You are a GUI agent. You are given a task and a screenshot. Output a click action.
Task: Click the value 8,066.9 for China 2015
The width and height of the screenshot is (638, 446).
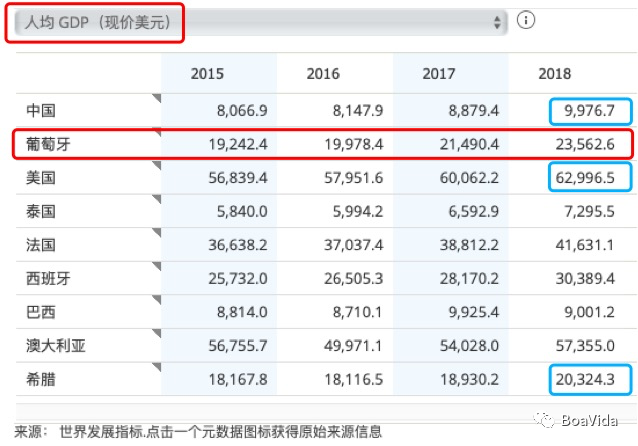coord(242,111)
